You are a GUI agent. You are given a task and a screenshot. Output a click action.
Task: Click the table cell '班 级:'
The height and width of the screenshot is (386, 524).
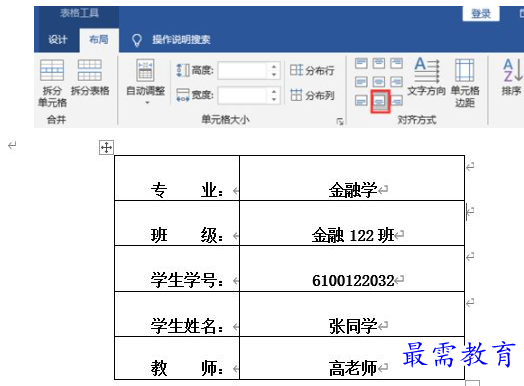177,223
